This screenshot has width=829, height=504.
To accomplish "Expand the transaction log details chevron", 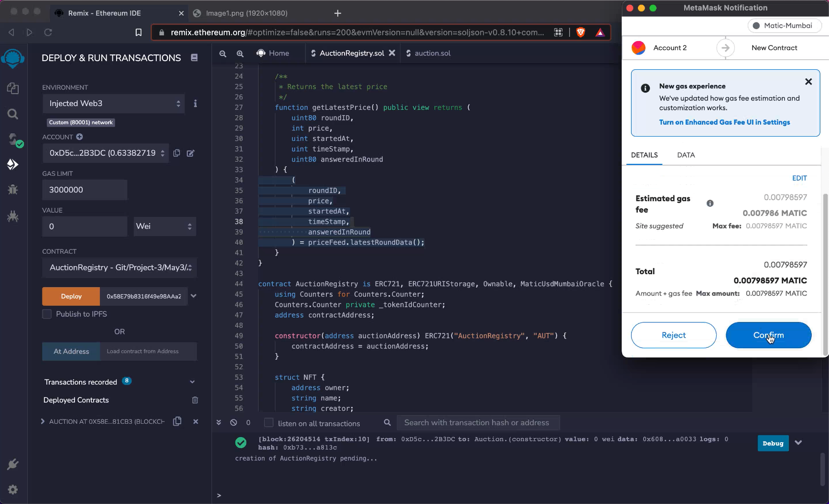I will click(x=798, y=442).
